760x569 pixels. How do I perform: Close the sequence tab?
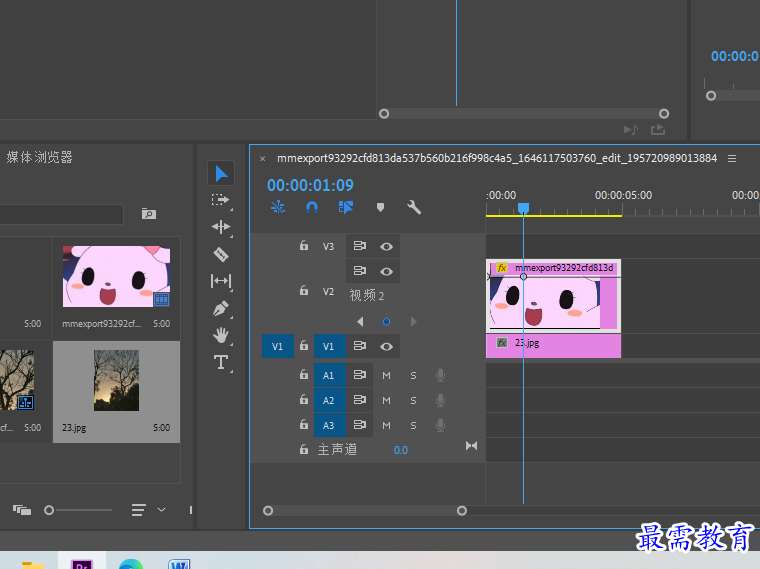tap(262, 158)
